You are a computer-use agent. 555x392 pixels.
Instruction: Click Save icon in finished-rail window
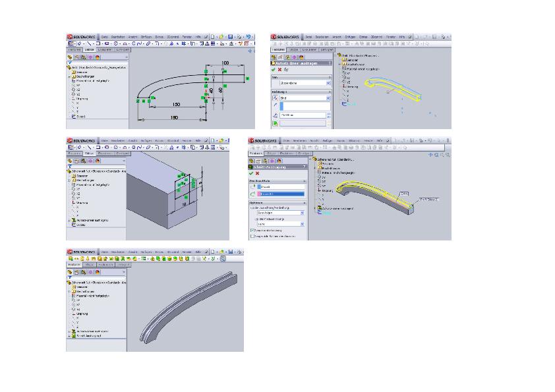pyautogui.click(x=231, y=252)
